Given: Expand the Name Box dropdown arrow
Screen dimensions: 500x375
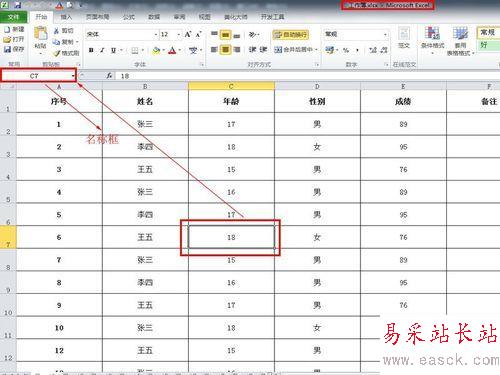Looking at the screenshot, I should [x=73, y=76].
